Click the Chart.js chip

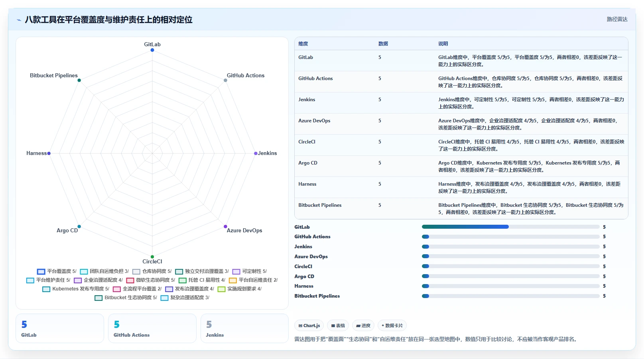(309, 326)
